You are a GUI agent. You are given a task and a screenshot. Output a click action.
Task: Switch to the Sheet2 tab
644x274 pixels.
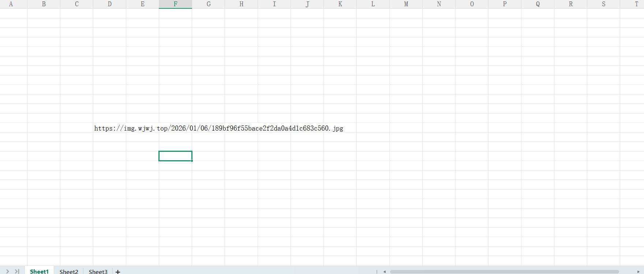(x=69, y=271)
